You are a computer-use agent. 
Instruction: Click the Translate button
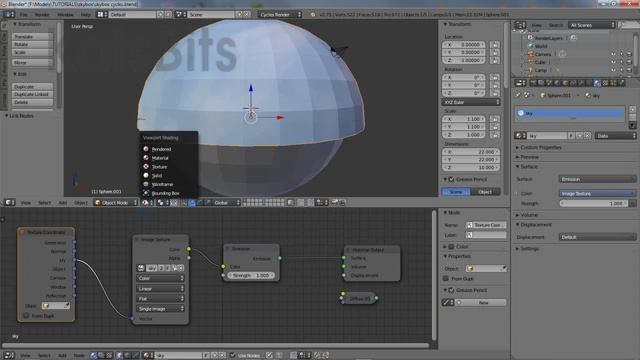(32, 36)
